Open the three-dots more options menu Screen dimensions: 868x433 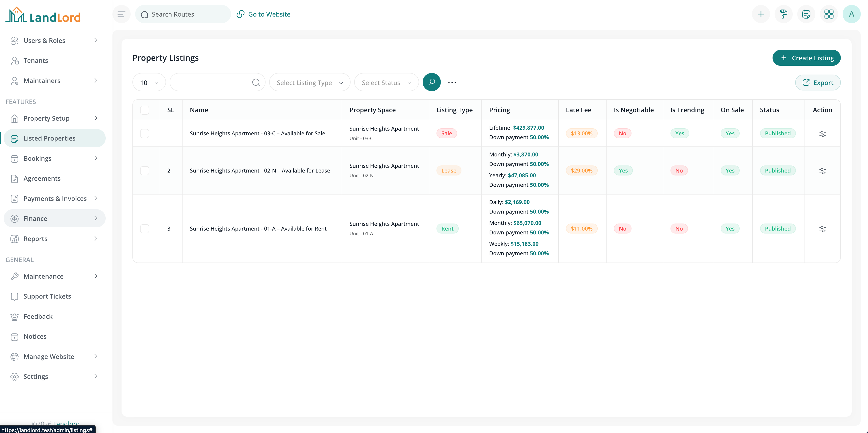[452, 82]
